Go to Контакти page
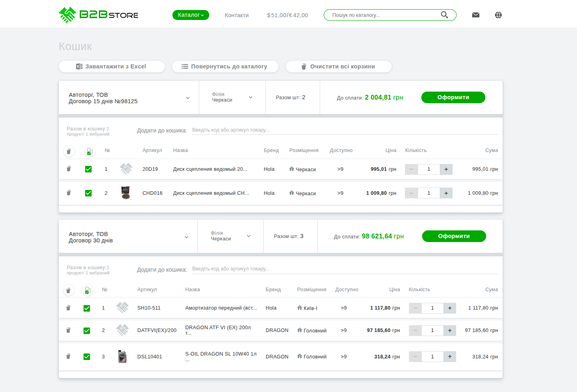 coord(236,15)
